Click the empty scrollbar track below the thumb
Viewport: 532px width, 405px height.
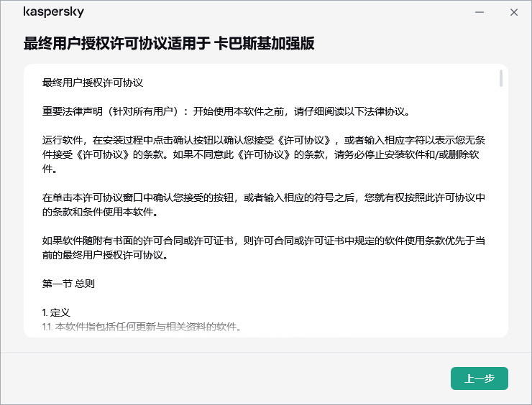tap(500, 215)
